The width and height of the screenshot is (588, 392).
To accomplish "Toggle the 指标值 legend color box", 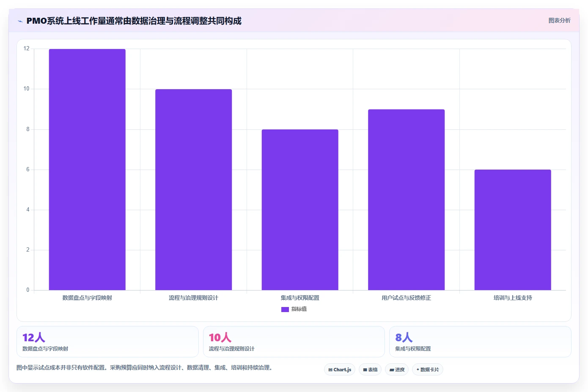I will [x=285, y=309].
